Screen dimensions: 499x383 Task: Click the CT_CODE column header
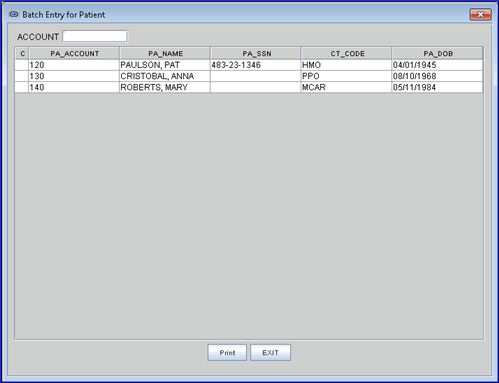pyautogui.click(x=347, y=53)
